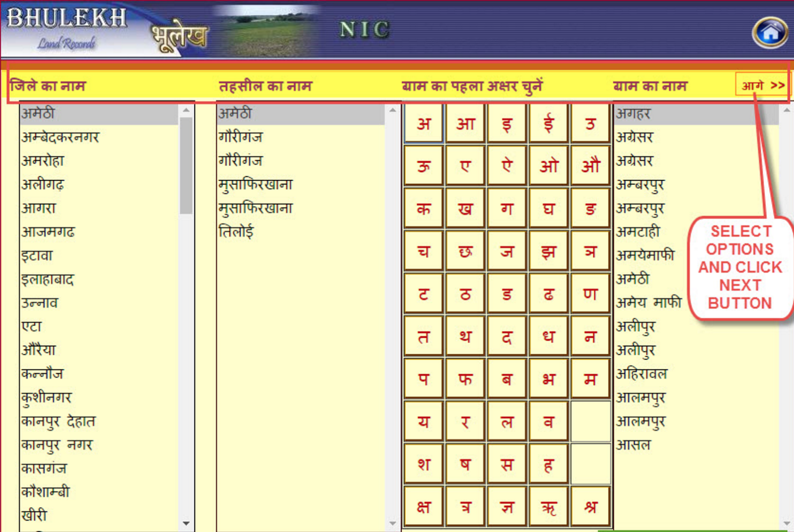Select the घ letter button
Screen dimensions: 794x532
pyautogui.click(x=548, y=208)
